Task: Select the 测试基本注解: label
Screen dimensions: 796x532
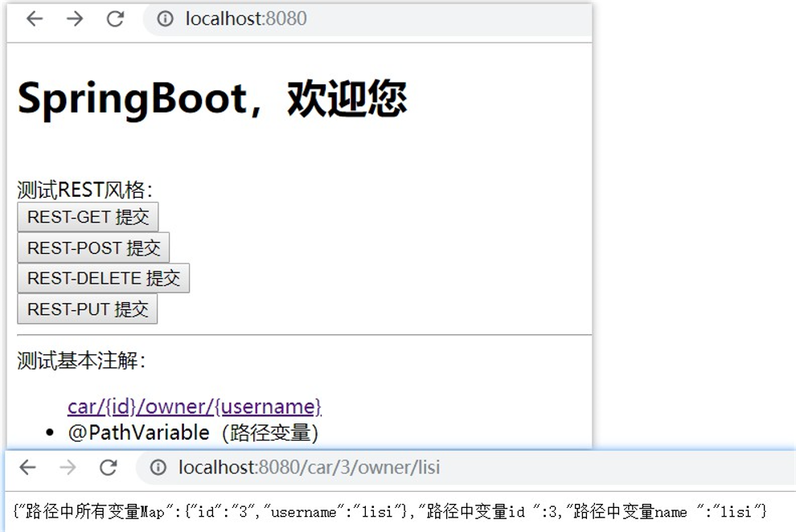Action: point(81,361)
